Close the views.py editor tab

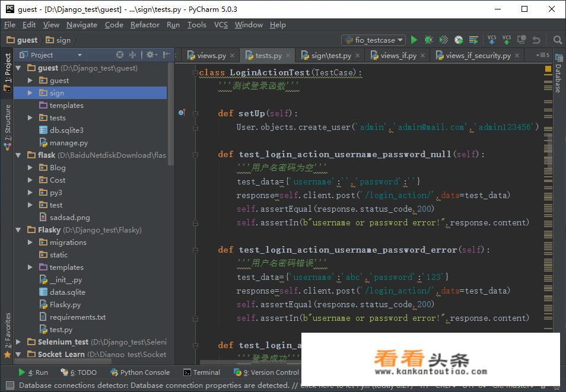click(233, 56)
